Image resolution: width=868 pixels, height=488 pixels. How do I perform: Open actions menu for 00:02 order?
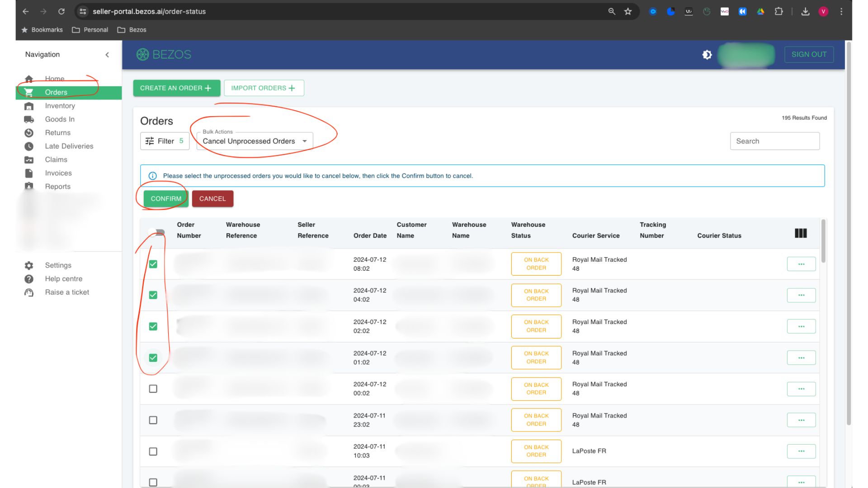[801, 389]
